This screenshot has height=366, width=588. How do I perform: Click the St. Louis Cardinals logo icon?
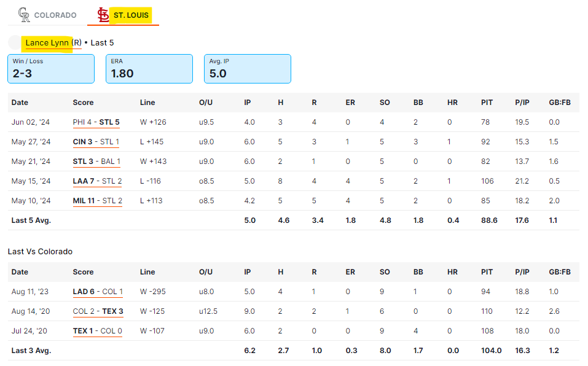click(x=103, y=15)
